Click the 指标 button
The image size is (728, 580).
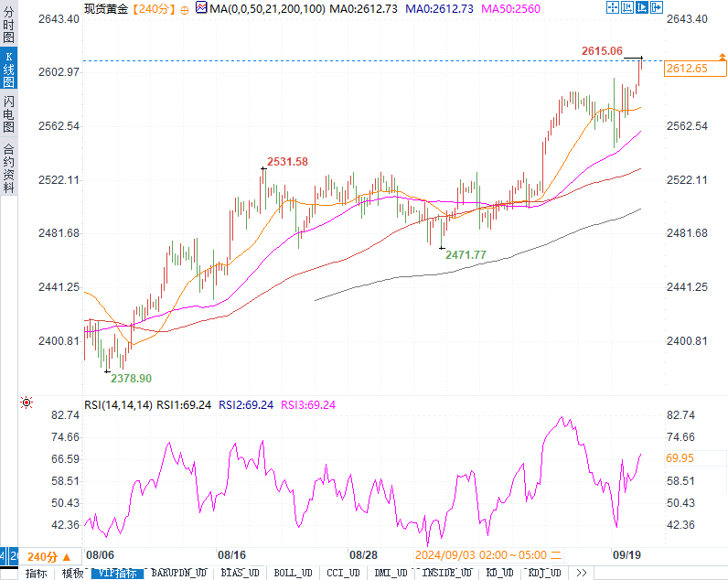click(37, 573)
